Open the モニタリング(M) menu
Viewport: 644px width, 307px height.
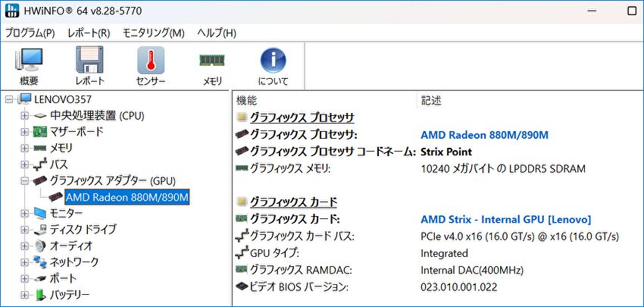(x=154, y=33)
